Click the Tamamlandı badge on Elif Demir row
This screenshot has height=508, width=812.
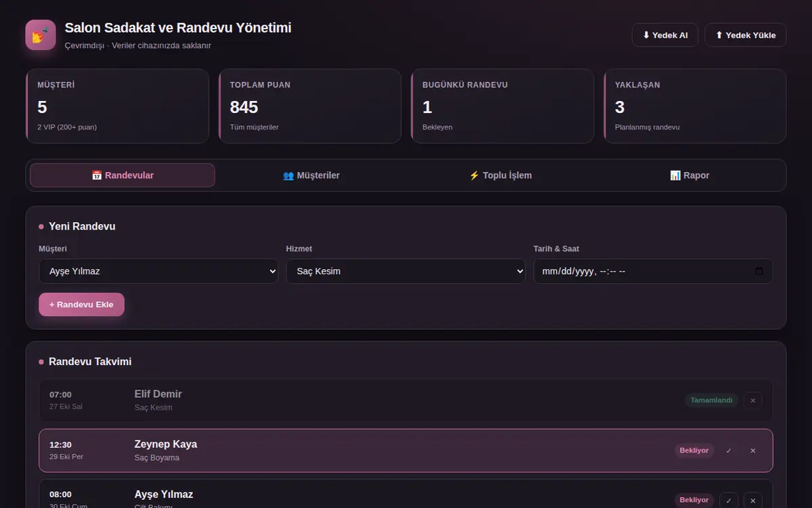[x=711, y=400]
